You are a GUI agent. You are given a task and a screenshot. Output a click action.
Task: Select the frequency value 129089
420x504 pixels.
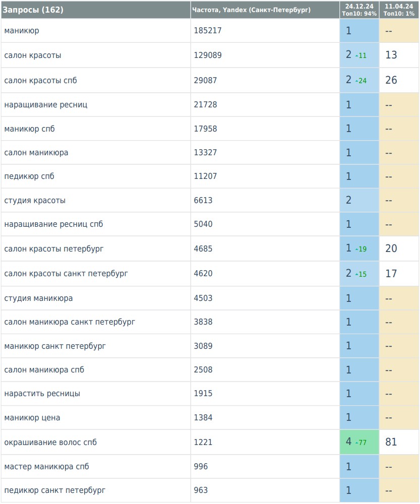click(208, 55)
